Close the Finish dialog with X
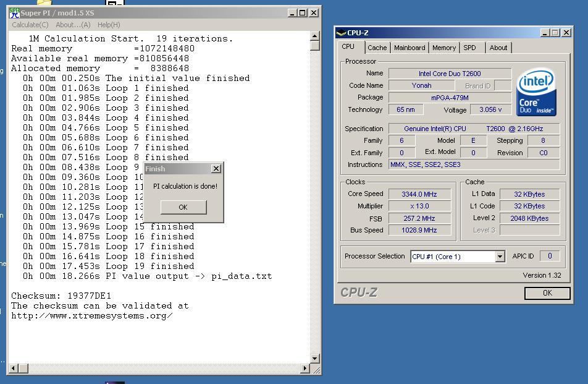 216,169
